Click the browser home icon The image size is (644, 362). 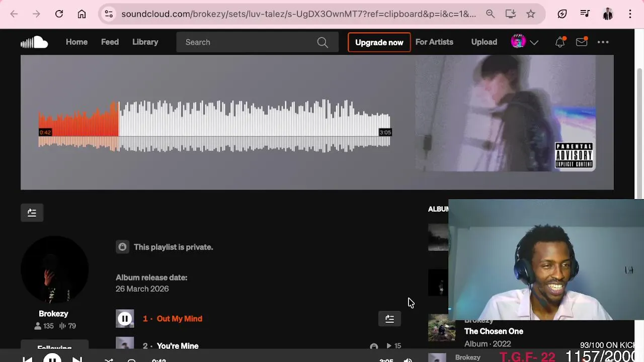coord(82,14)
